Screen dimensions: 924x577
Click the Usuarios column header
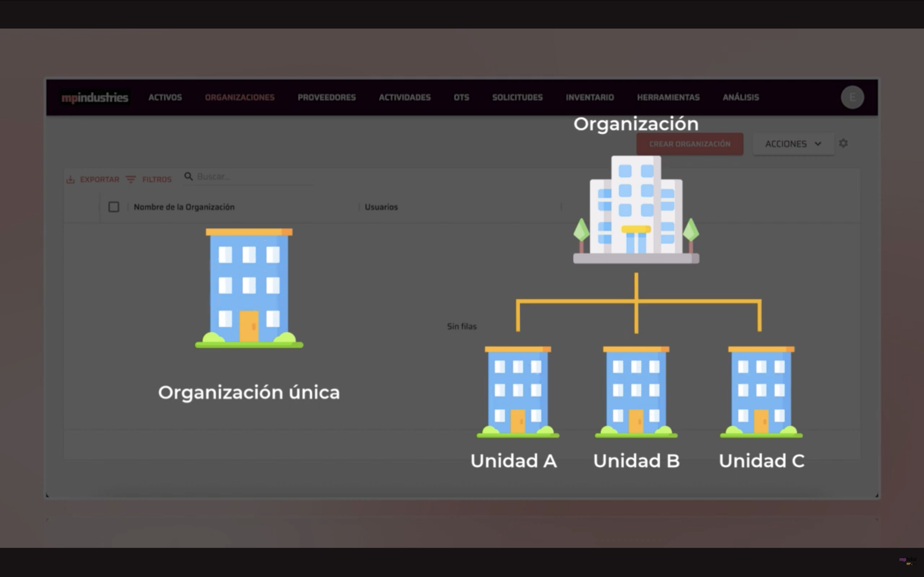[381, 207]
